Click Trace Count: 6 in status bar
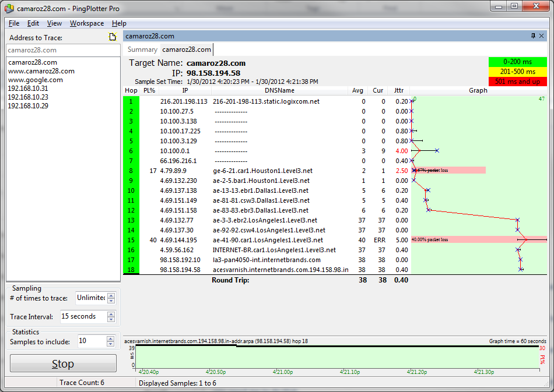 pyautogui.click(x=82, y=383)
